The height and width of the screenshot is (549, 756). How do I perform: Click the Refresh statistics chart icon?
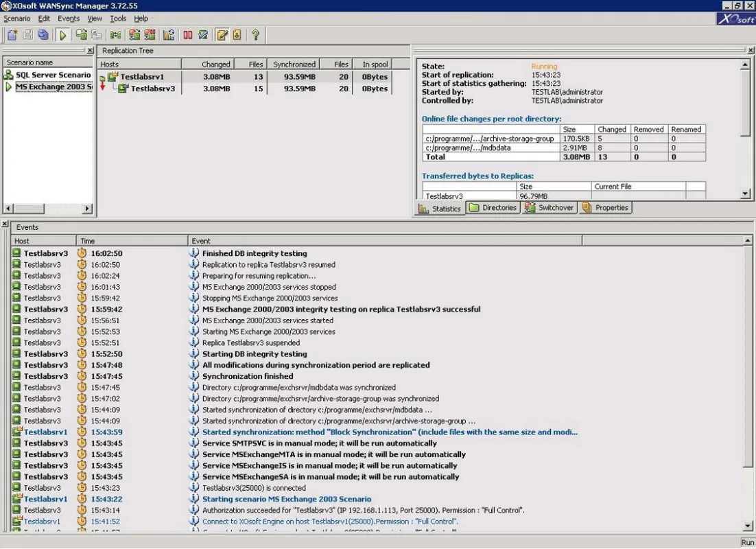[169, 35]
